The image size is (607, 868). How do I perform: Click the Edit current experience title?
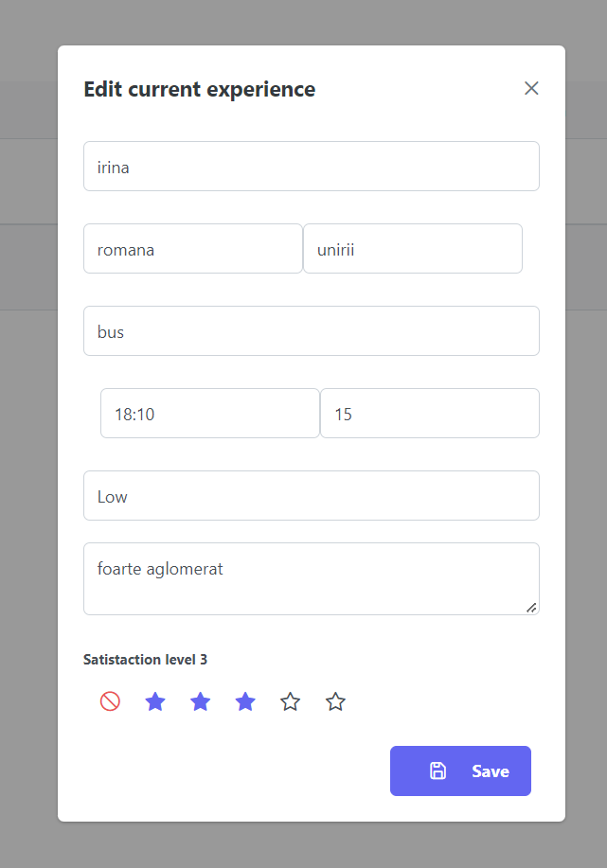(x=199, y=89)
